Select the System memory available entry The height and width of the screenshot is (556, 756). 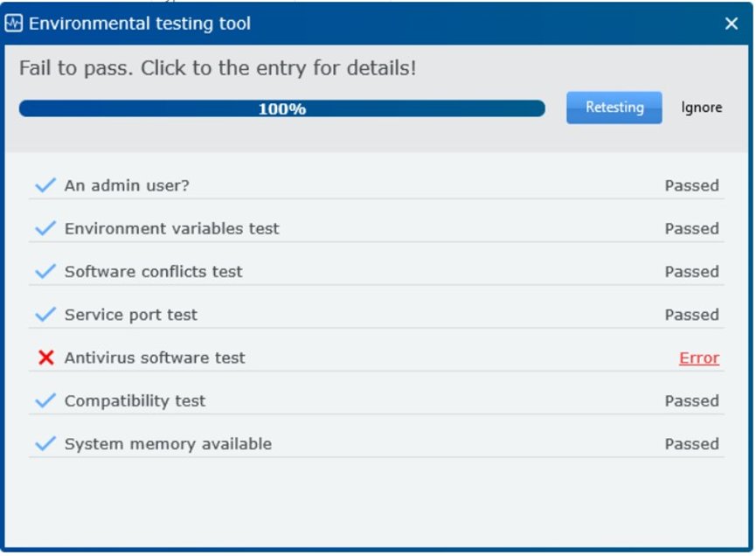376,443
